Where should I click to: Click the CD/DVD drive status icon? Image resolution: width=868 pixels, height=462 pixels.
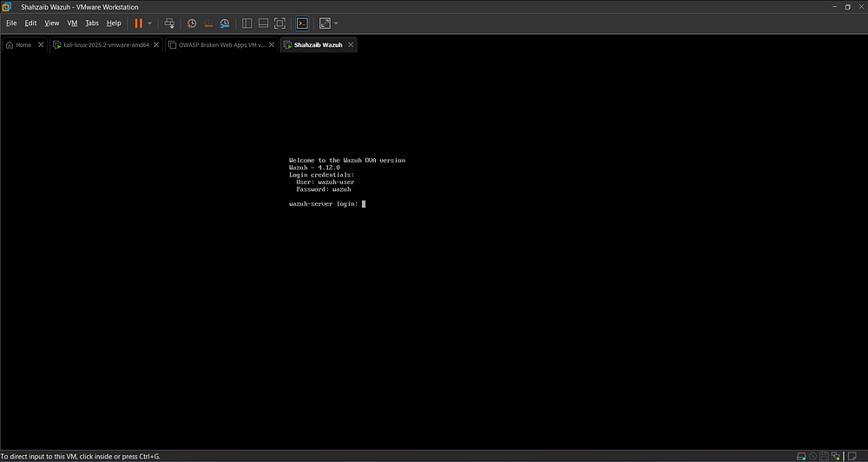[812, 457]
